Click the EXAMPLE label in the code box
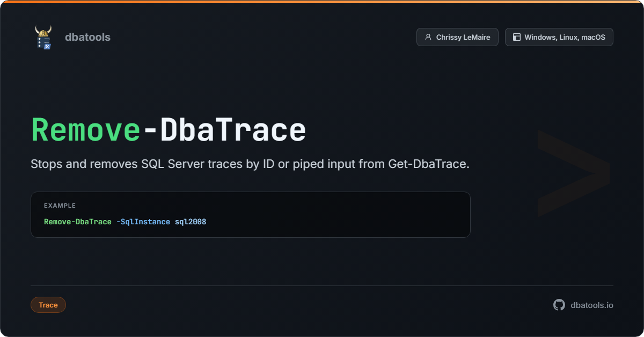 pyautogui.click(x=60, y=206)
